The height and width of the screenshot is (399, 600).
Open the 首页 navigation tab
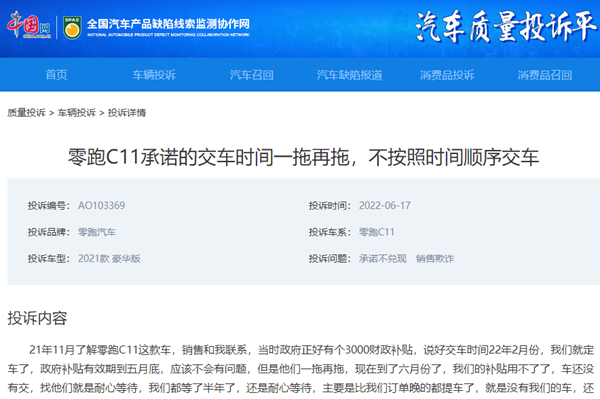coord(56,75)
